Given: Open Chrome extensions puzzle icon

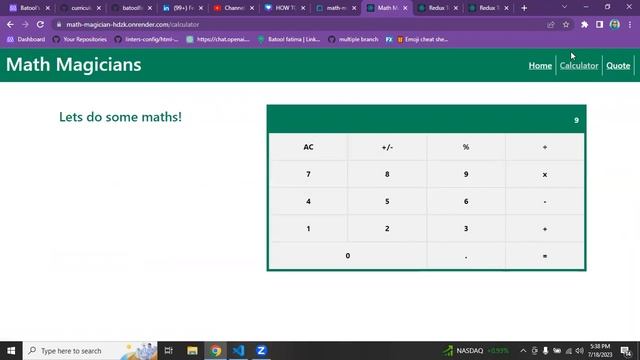Looking at the screenshot, I should tap(584, 24).
